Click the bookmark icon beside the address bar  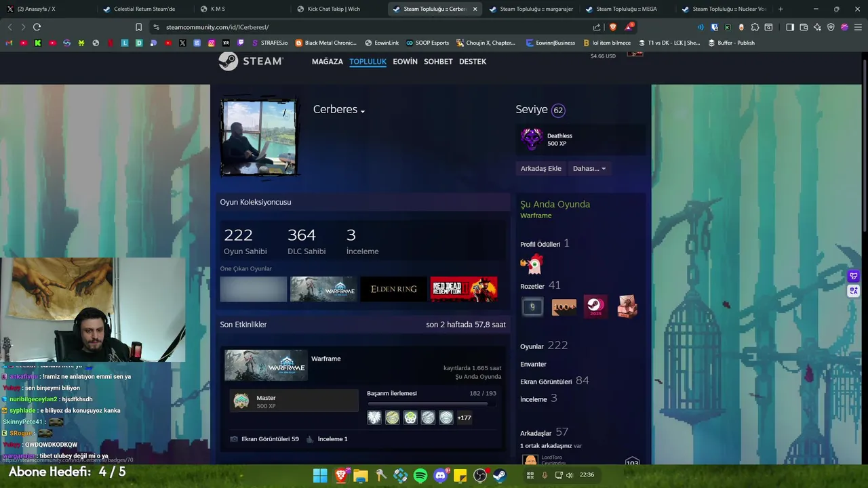pos(138,27)
